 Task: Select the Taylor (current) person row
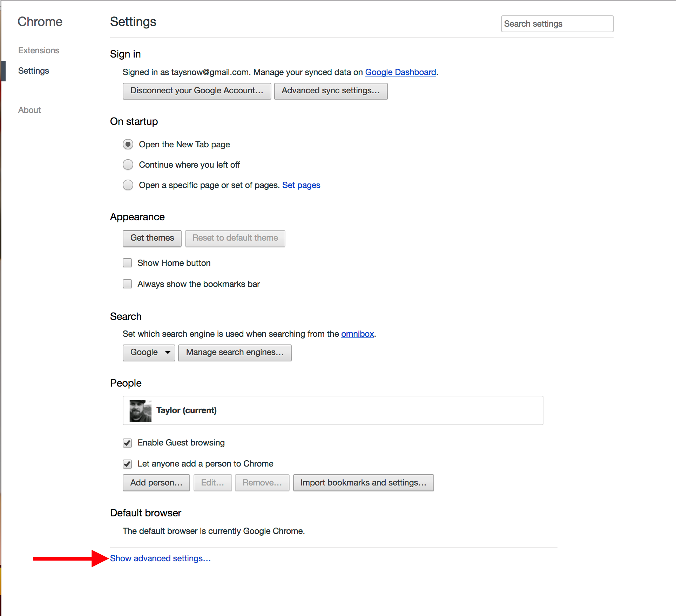333,410
